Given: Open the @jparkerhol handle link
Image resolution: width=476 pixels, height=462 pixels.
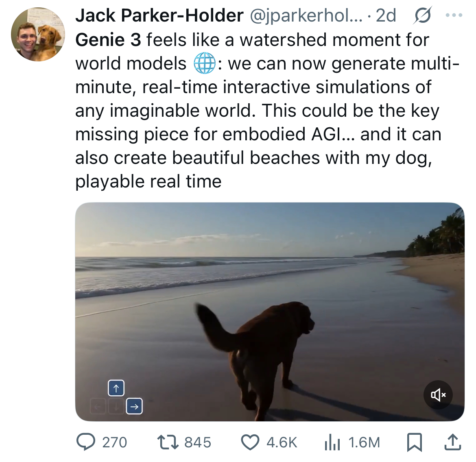Looking at the screenshot, I should pyautogui.click(x=305, y=16).
